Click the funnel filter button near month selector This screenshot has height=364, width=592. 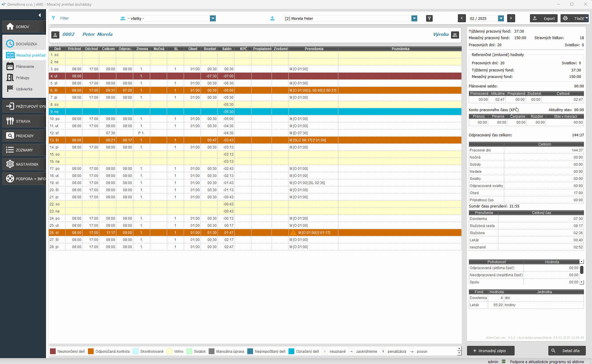click(429, 18)
